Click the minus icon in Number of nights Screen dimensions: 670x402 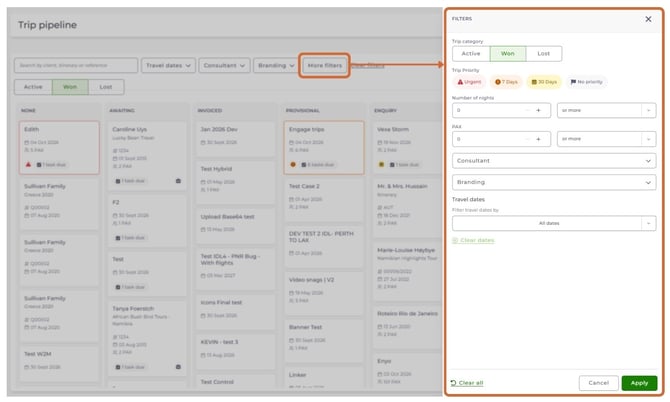point(527,110)
